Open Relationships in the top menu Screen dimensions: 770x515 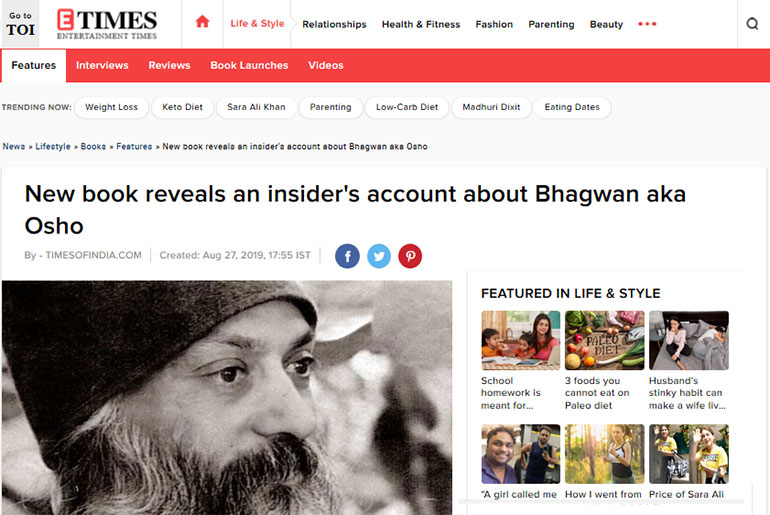coord(334,24)
